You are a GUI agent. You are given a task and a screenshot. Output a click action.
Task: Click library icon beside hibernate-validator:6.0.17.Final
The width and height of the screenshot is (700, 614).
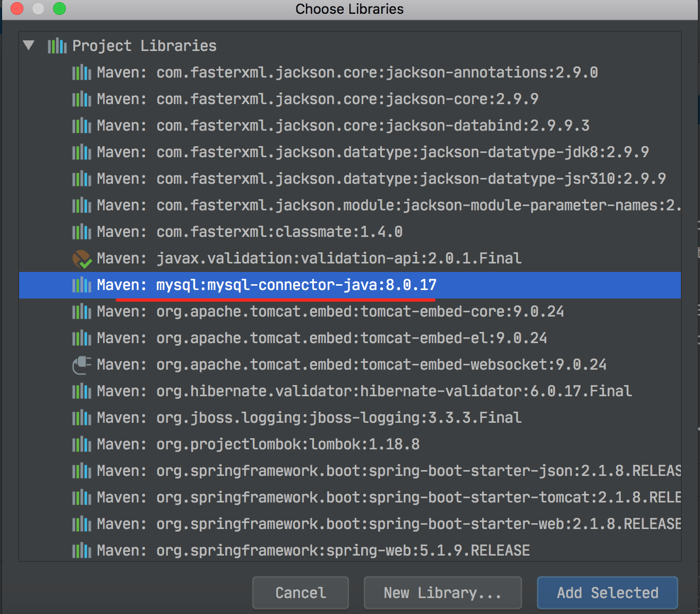(x=82, y=391)
